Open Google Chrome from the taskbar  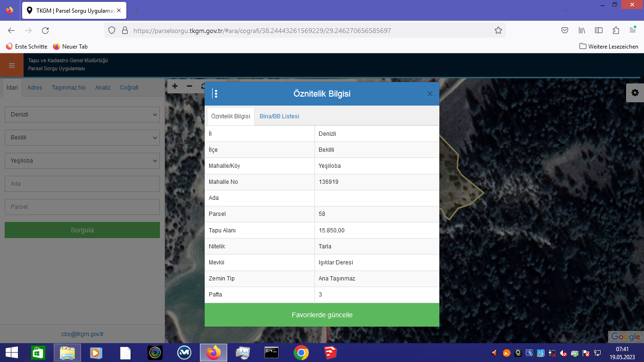tap(301, 353)
